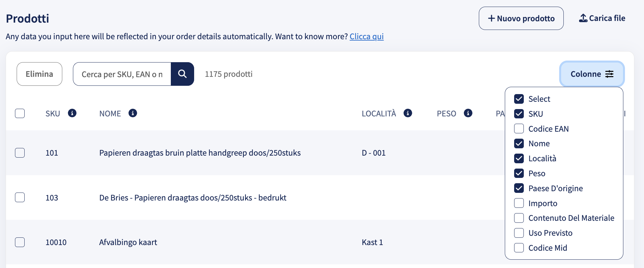Show info tooltip icon next to NOME
Viewport: 644px width, 268px height.
(133, 113)
